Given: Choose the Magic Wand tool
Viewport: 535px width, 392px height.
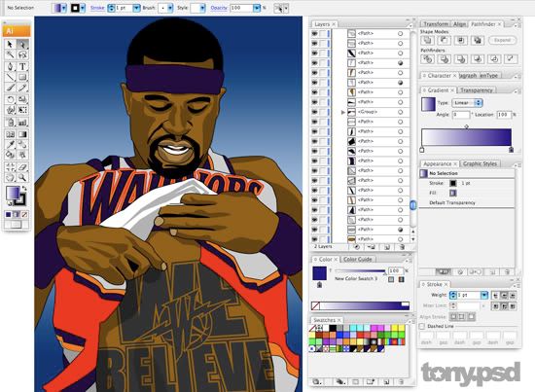Looking at the screenshot, I should pyautogui.click(x=10, y=54).
